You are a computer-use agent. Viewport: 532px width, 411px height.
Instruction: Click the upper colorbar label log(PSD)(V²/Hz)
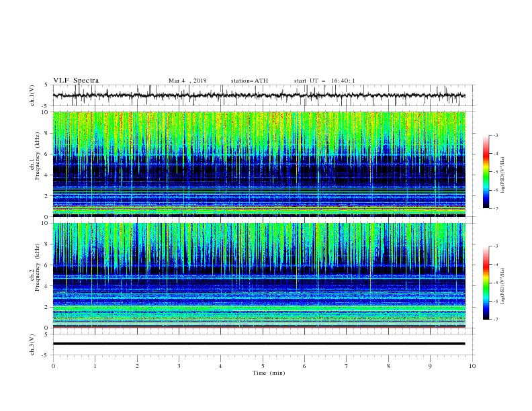pos(503,175)
